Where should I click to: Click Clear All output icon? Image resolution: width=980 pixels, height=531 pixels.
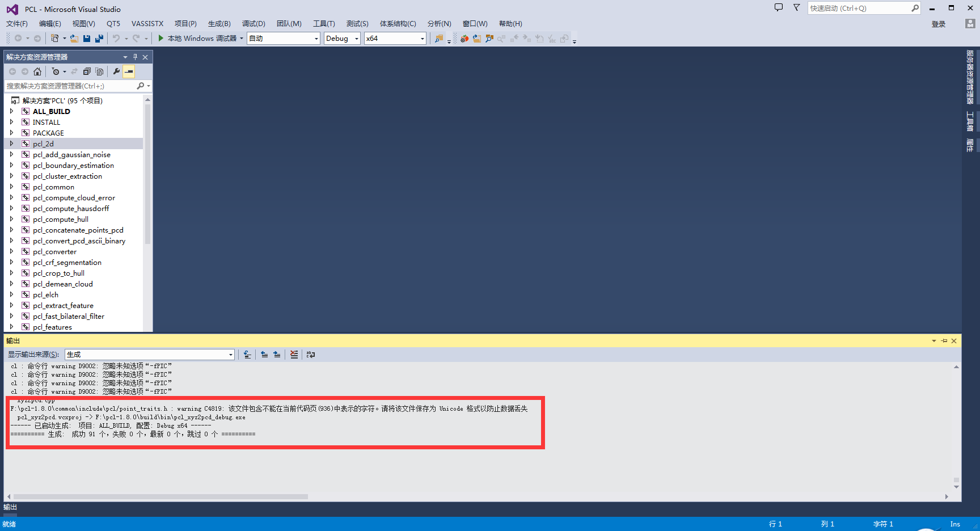tap(294, 355)
